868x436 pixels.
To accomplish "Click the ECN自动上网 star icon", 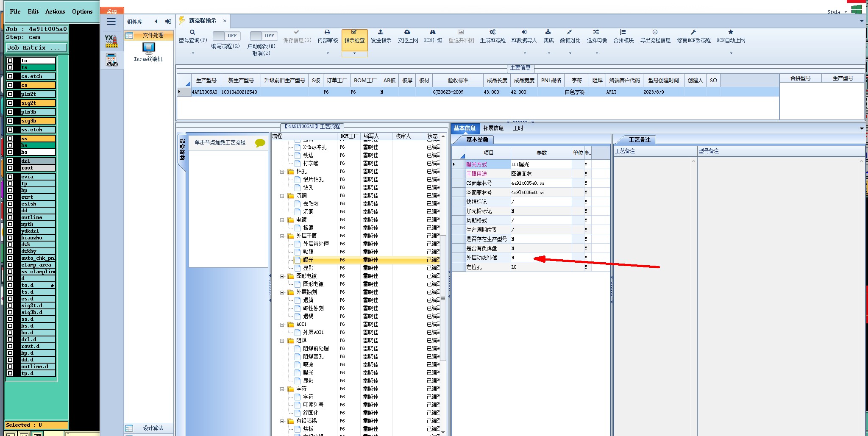I will tap(731, 32).
